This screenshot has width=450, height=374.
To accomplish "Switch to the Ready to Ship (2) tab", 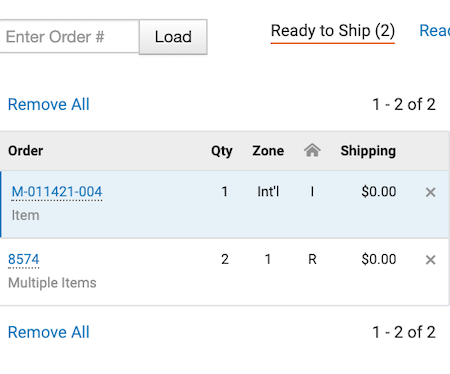I will [x=333, y=31].
